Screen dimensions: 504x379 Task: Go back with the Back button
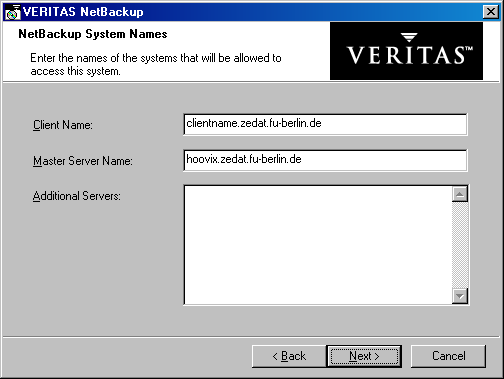click(289, 356)
